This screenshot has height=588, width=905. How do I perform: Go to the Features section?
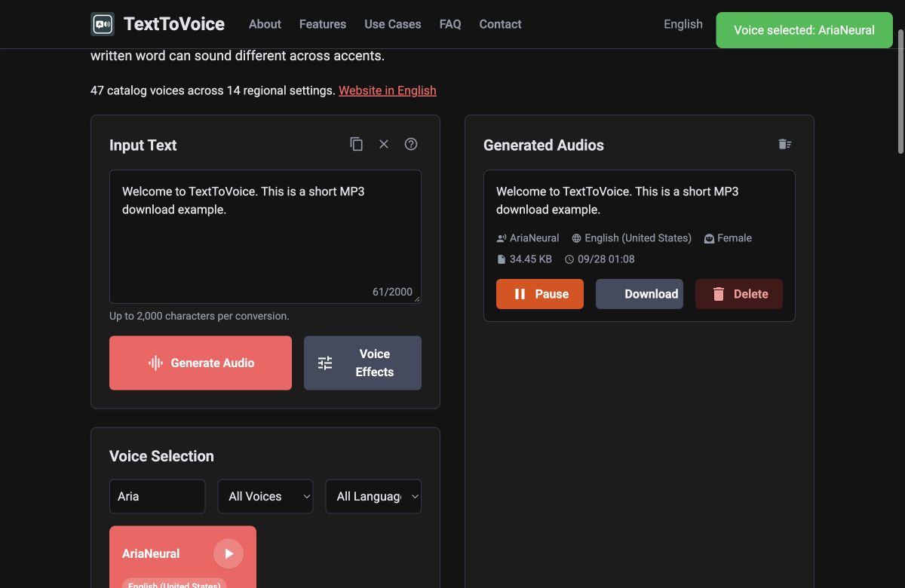(323, 24)
